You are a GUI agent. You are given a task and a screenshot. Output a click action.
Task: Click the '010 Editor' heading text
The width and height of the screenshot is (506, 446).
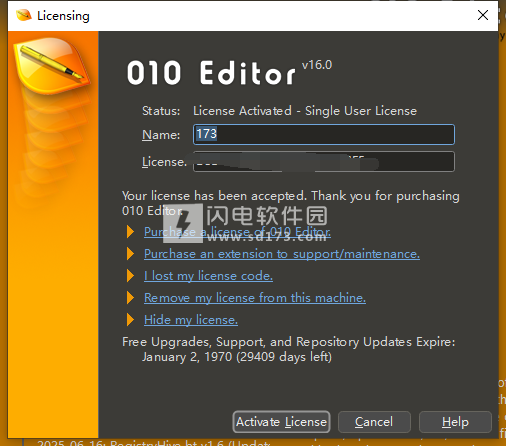tap(211, 73)
